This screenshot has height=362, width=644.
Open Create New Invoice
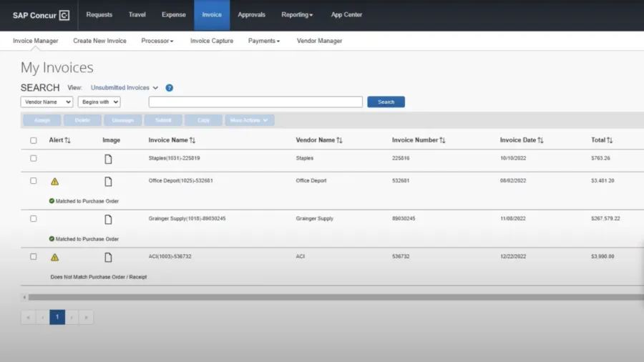click(99, 41)
